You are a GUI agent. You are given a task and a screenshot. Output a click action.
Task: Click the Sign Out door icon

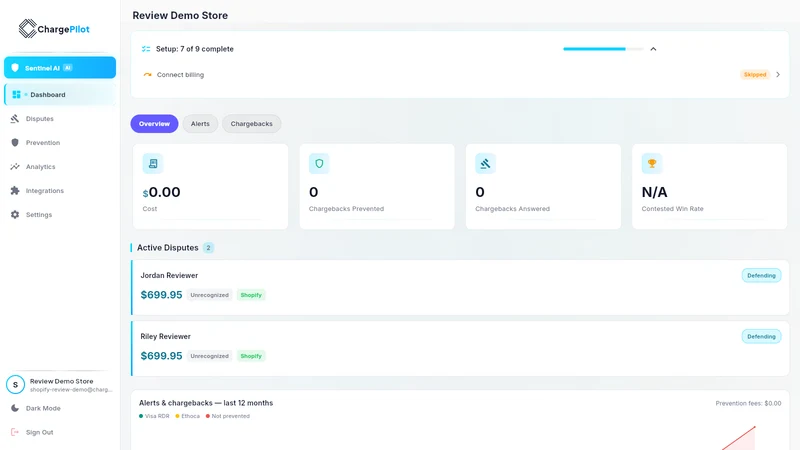point(15,432)
